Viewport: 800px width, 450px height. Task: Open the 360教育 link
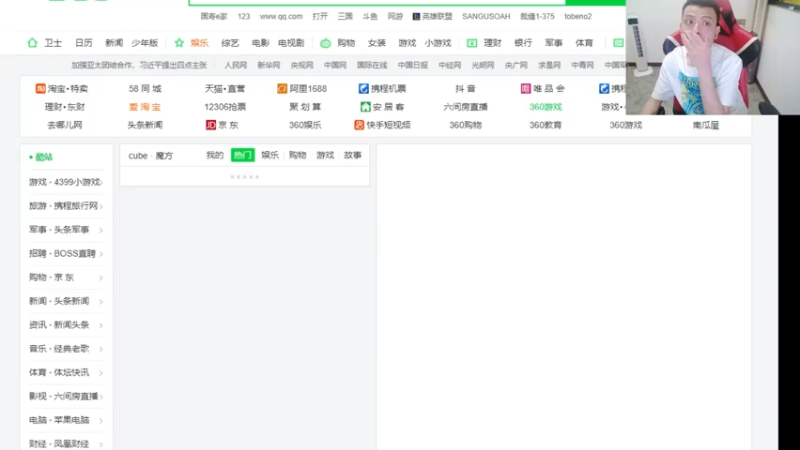[545, 125]
